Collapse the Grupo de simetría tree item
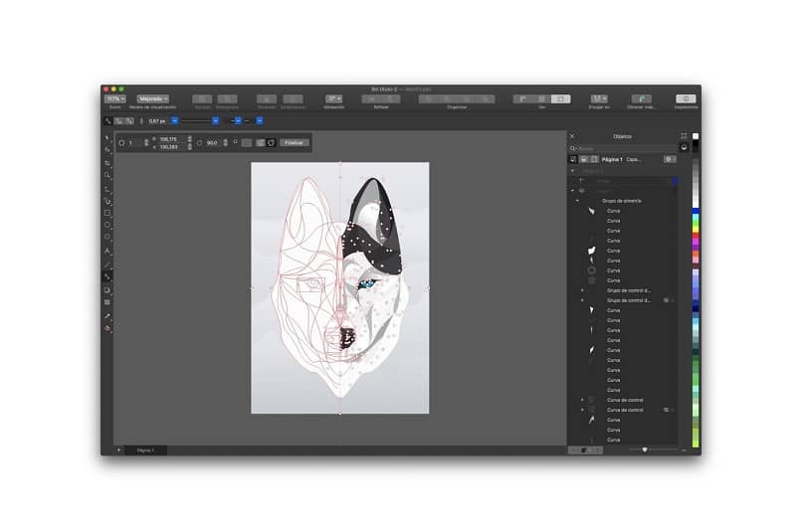The image size is (802, 532). [577, 201]
